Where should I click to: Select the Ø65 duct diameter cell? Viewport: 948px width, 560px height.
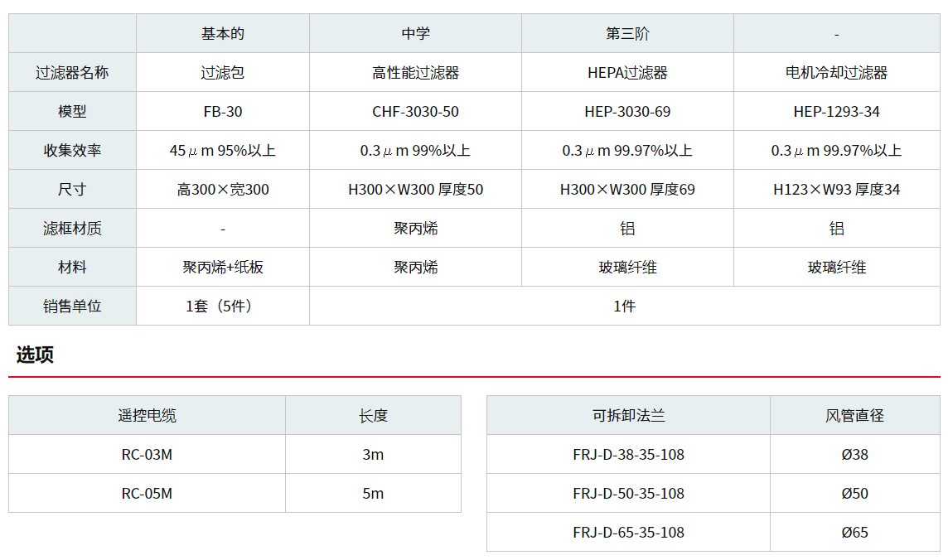[x=854, y=533]
